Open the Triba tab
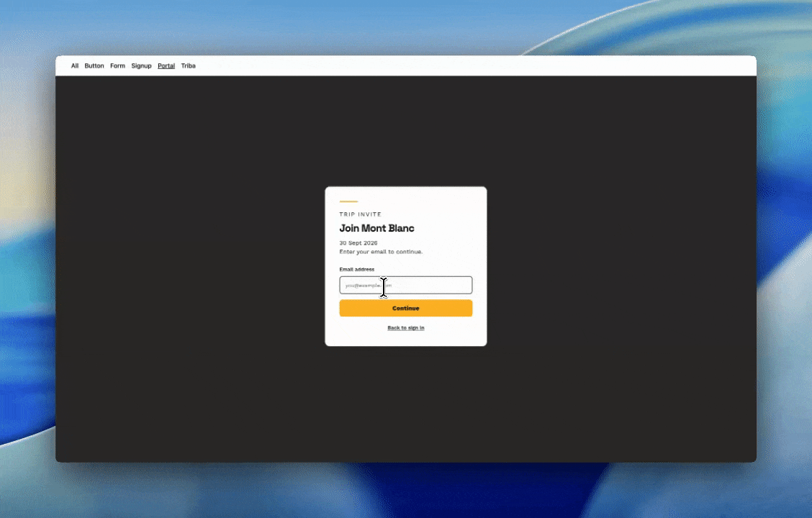 coord(189,65)
